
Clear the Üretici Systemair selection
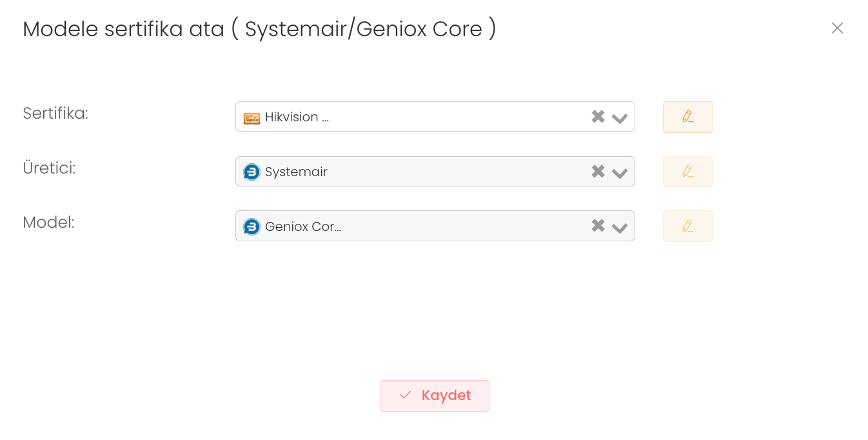pos(598,172)
